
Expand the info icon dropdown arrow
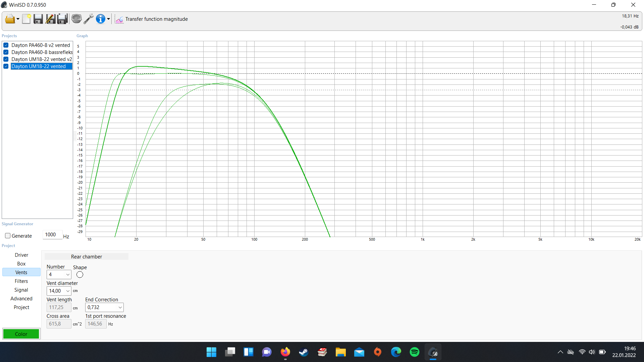(108, 19)
